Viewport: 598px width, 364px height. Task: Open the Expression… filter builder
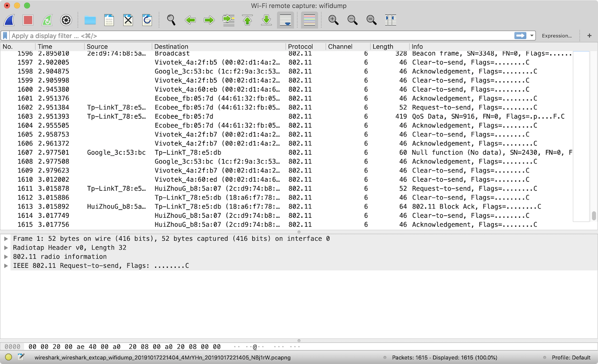(557, 36)
